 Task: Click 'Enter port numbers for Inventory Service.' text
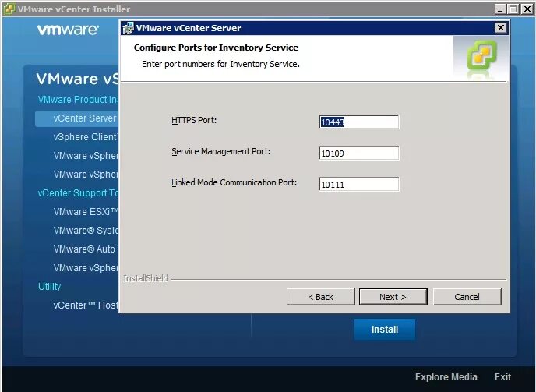tap(220, 64)
